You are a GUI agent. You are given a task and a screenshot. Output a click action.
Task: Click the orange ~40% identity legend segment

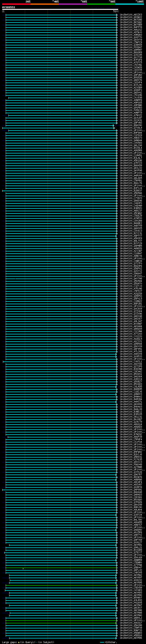point(45,4)
